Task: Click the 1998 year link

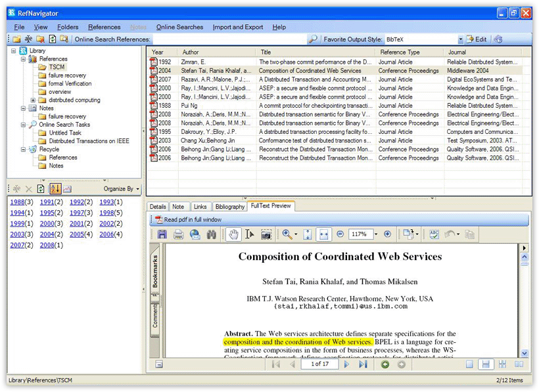Action: [106, 213]
